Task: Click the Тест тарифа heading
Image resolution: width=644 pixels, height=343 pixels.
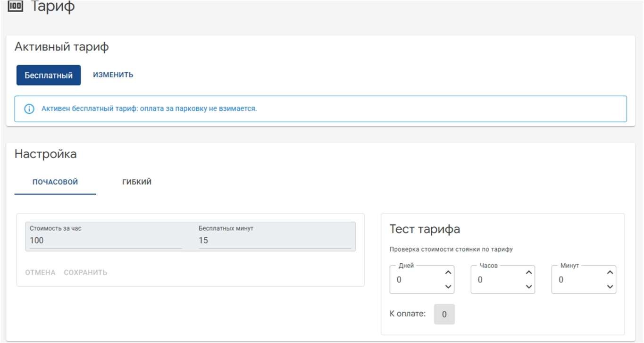Action: pyautogui.click(x=425, y=229)
